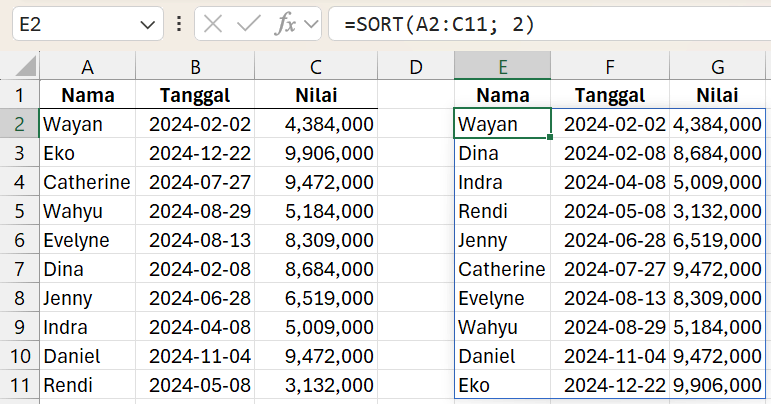This screenshot has width=771, height=404.
Task: Click the Nilai header cell in column C
Action: pyautogui.click(x=316, y=95)
